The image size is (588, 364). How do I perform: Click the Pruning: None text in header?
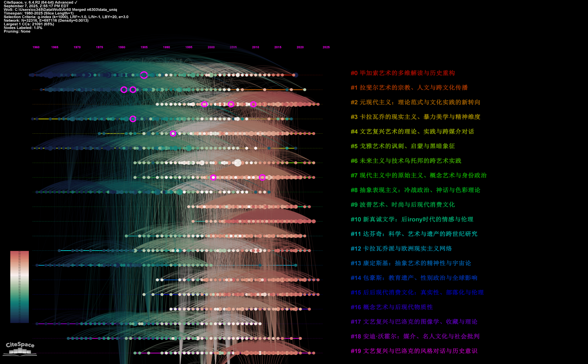pyautogui.click(x=17, y=31)
